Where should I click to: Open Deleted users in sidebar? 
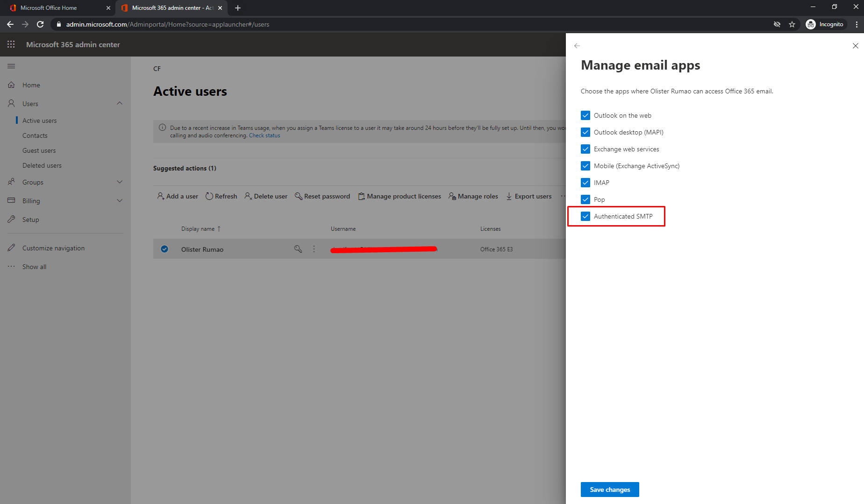point(42,165)
